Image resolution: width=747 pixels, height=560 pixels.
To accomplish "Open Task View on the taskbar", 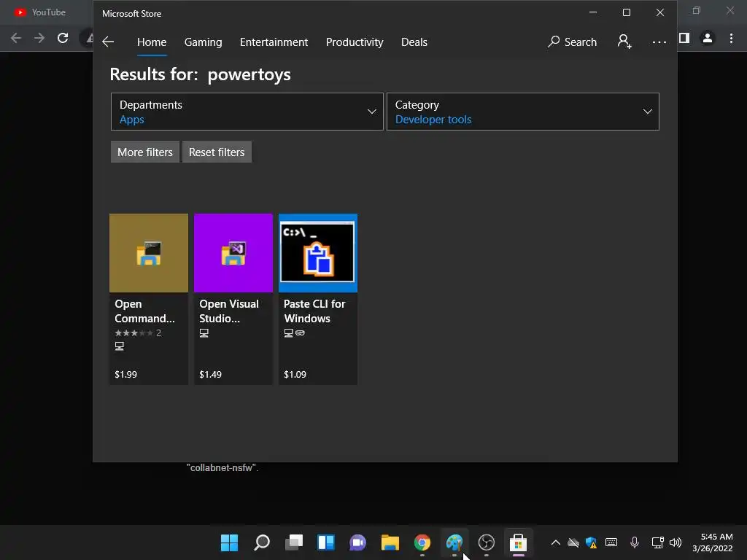I will [294, 542].
